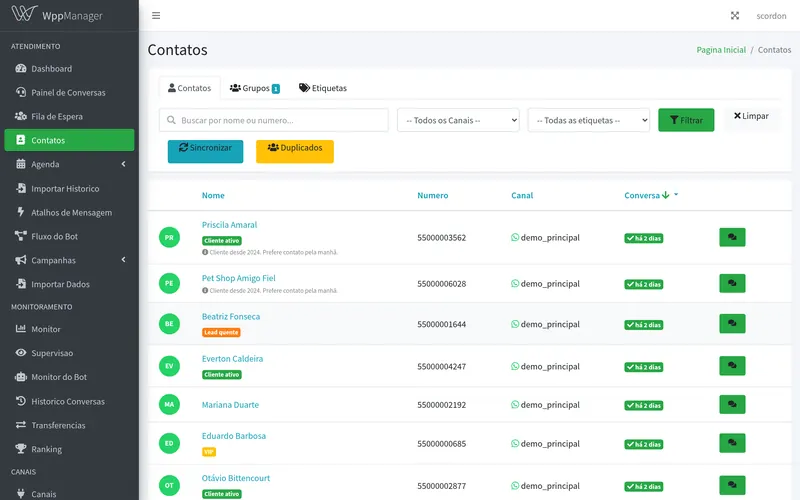Click the fullscreen expand icon

735,16
